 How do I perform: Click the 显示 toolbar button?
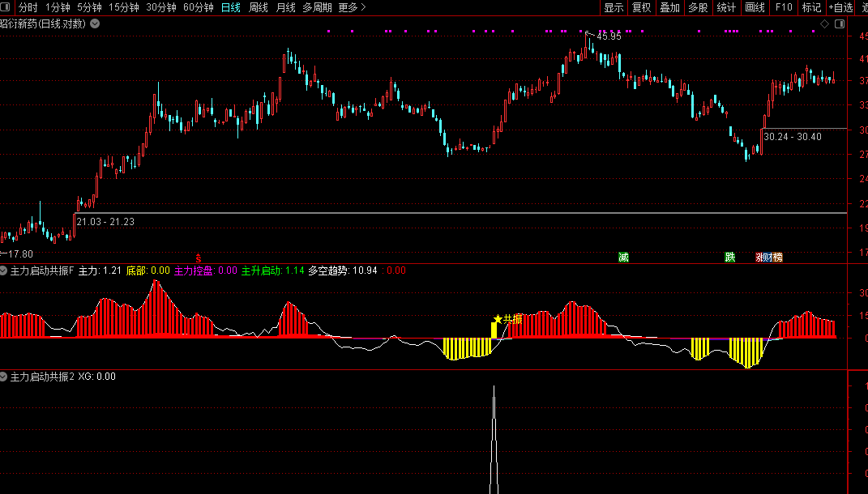[x=614, y=7]
